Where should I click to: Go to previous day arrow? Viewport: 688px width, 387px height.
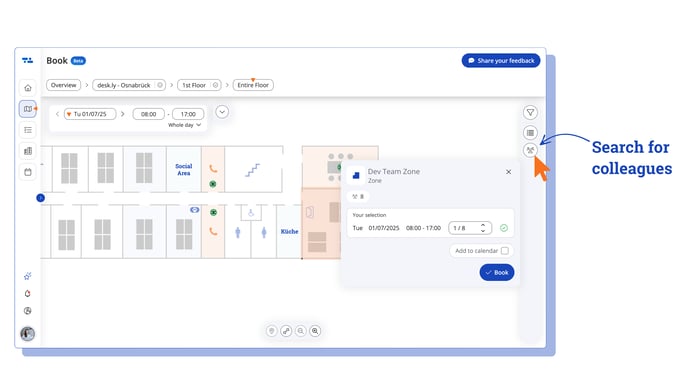pyautogui.click(x=57, y=114)
